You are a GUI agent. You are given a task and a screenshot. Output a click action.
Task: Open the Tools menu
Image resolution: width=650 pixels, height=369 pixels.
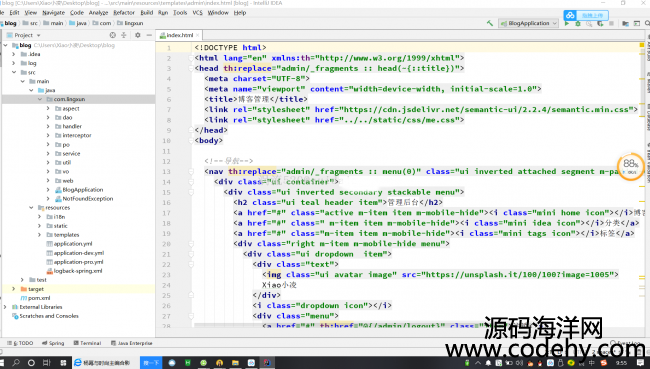[x=180, y=13]
